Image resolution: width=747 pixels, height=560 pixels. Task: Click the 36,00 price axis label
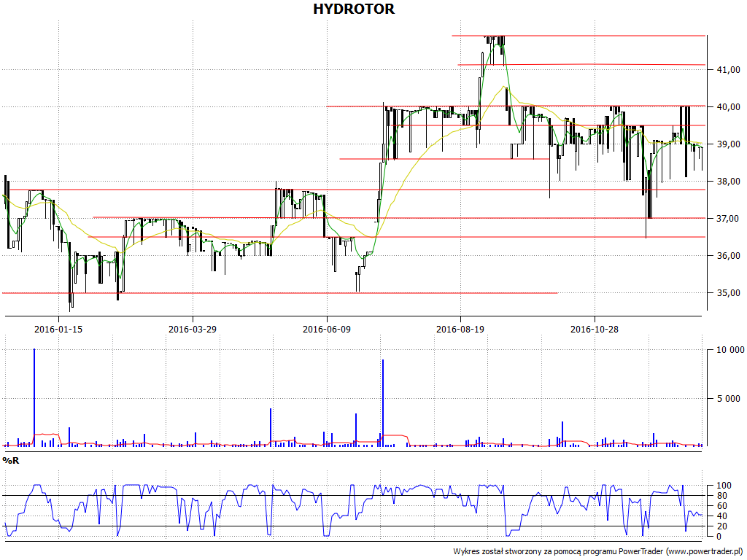(x=729, y=255)
